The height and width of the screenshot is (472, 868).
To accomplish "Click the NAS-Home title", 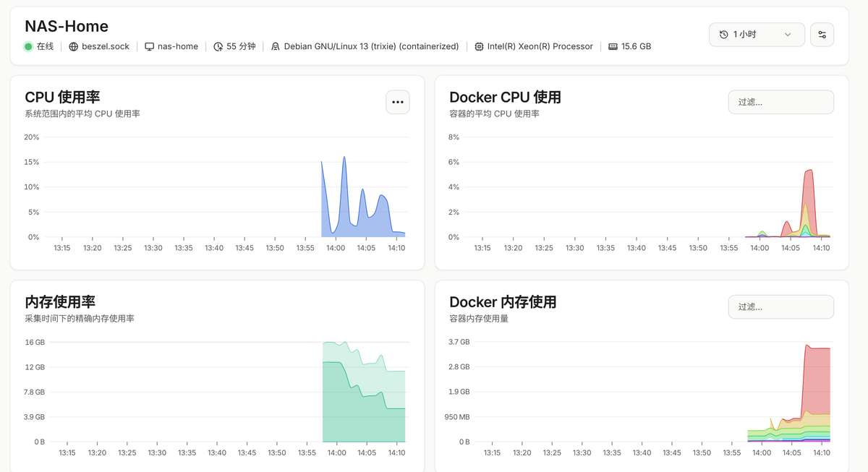I will point(67,26).
